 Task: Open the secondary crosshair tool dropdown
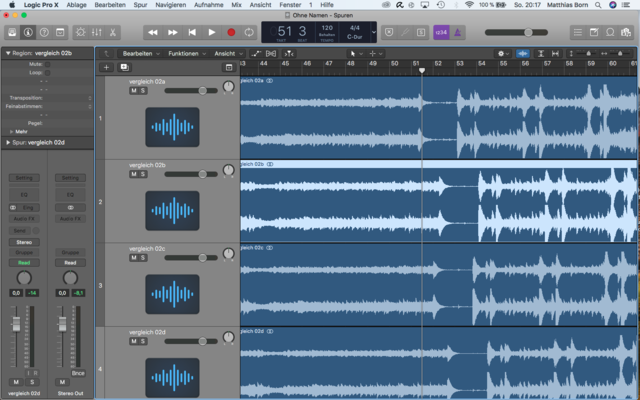376,53
